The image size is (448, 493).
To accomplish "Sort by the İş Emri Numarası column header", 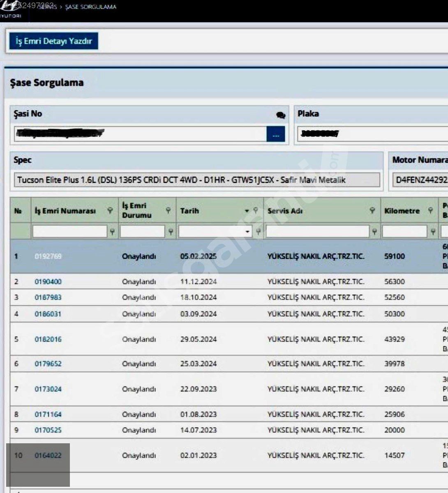I will coord(65,211).
